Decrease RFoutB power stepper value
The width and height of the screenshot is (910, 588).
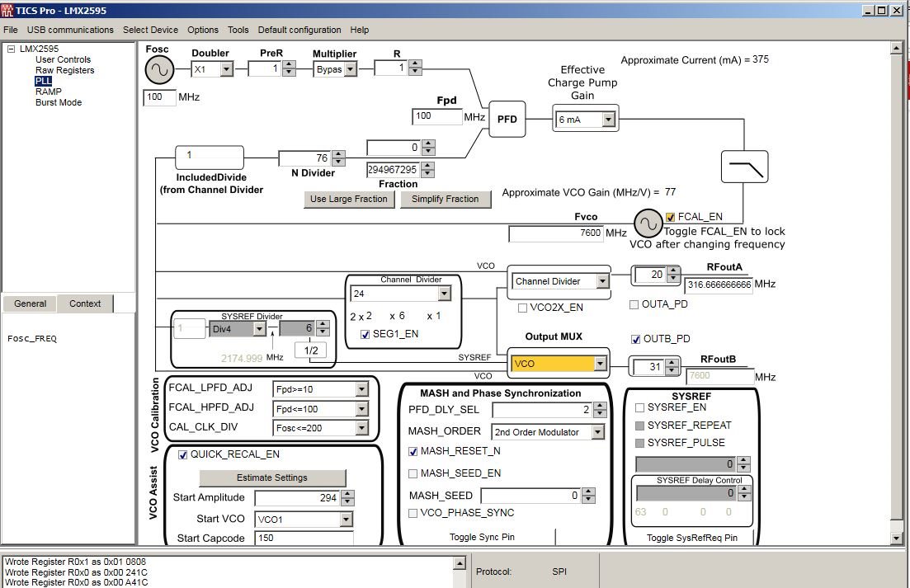672,370
